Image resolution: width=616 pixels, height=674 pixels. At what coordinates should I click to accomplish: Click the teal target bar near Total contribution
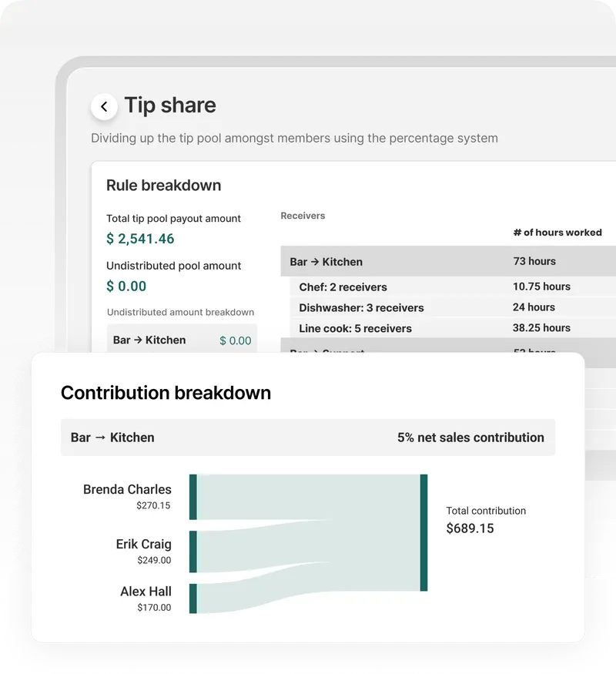tap(425, 531)
